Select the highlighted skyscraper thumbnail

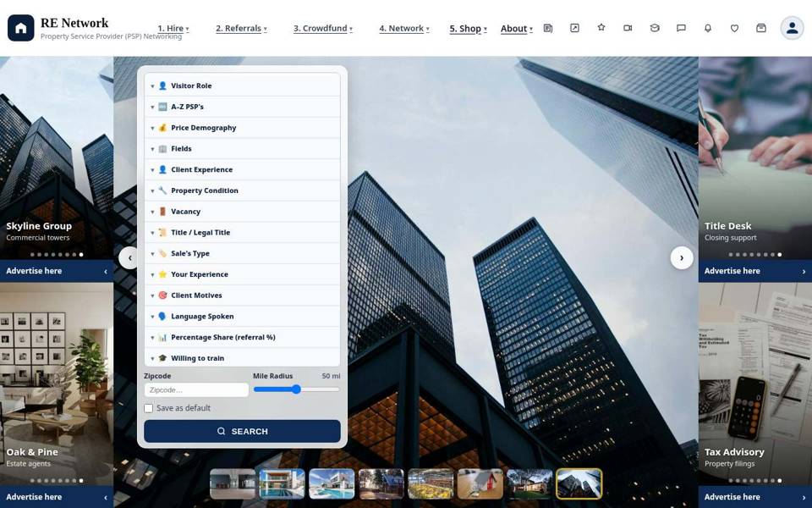point(579,483)
